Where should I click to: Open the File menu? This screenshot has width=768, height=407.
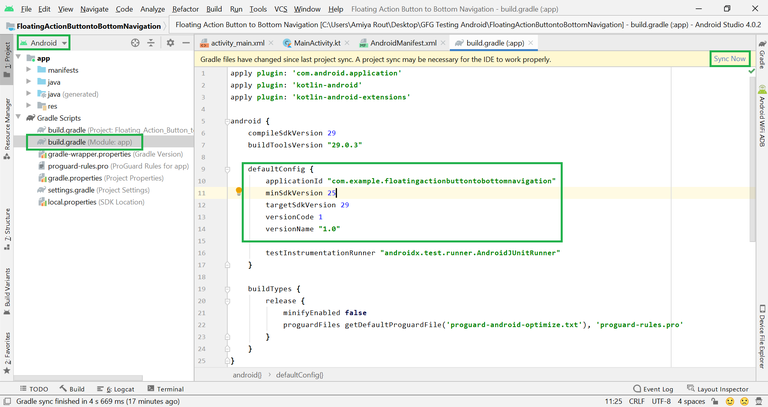tap(26, 9)
